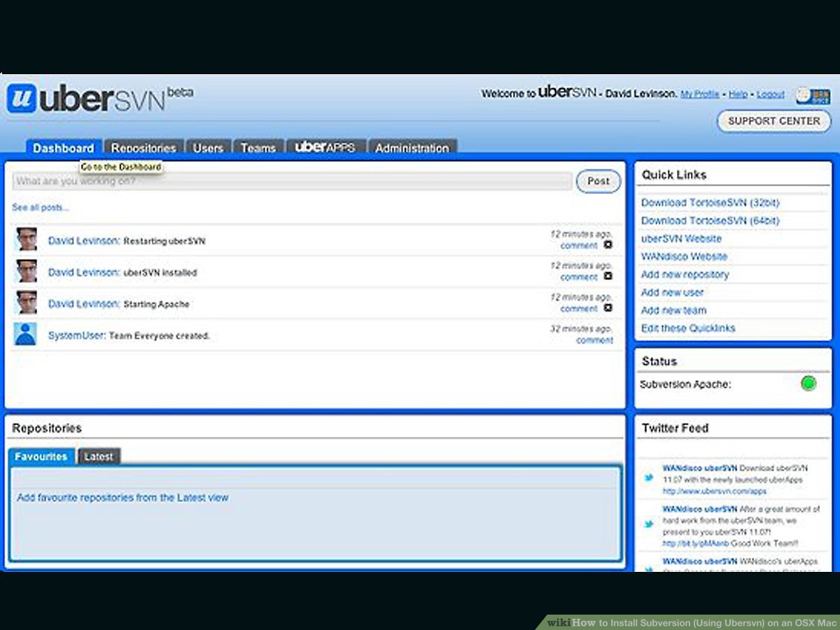Open the Help link
This screenshot has height=630, width=840.
coord(738,94)
